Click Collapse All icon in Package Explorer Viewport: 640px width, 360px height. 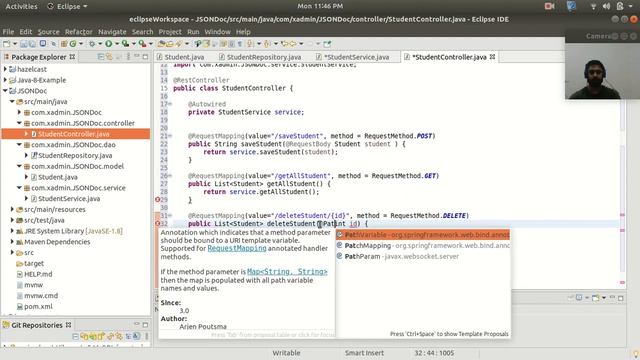click(101, 57)
